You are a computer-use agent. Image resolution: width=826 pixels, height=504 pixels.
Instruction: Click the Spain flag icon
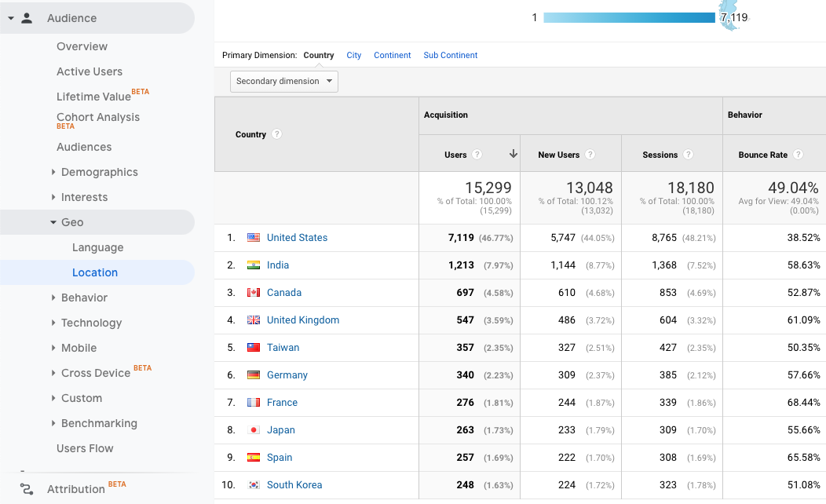[254, 457]
